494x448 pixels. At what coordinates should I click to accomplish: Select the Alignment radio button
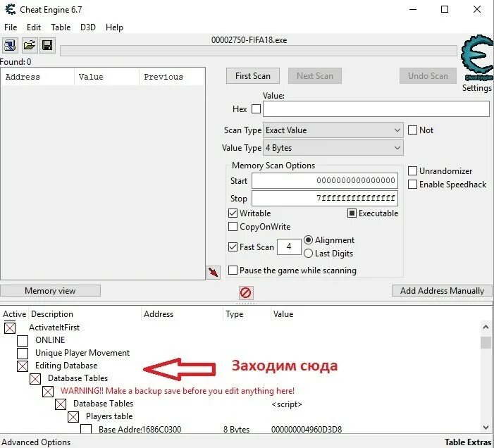coord(308,240)
